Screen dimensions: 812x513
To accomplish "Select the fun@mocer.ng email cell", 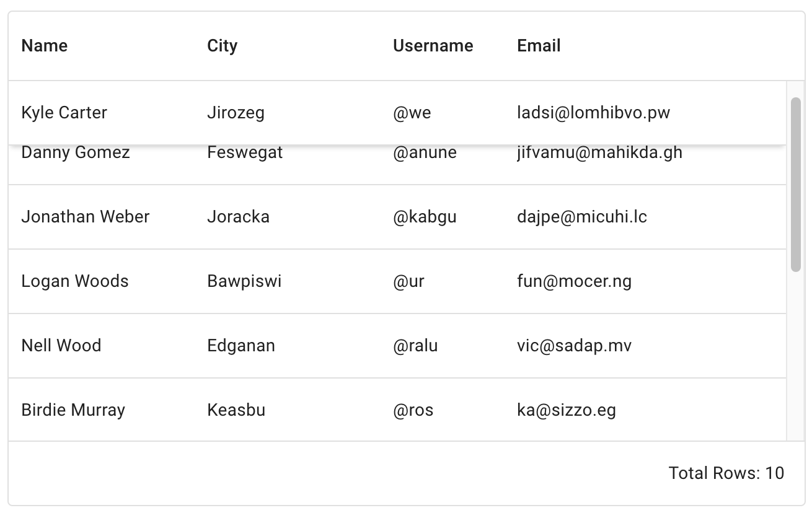I will tap(574, 281).
